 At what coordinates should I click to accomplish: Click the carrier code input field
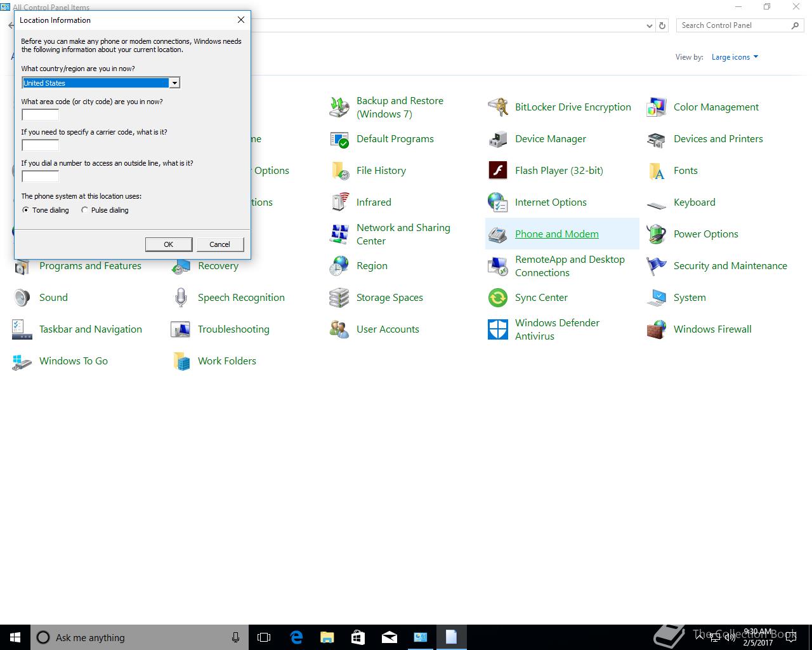[x=40, y=145]
